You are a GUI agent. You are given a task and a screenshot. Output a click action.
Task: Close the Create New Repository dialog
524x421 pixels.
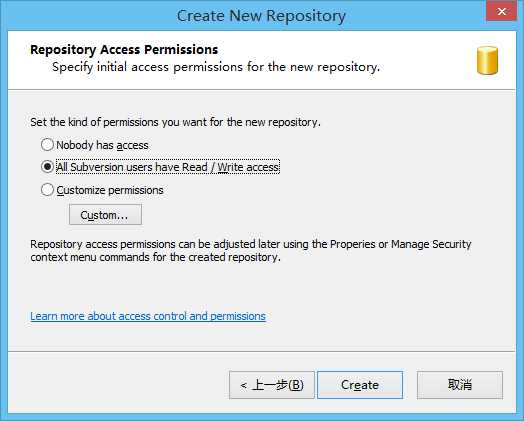coord(501,11)
